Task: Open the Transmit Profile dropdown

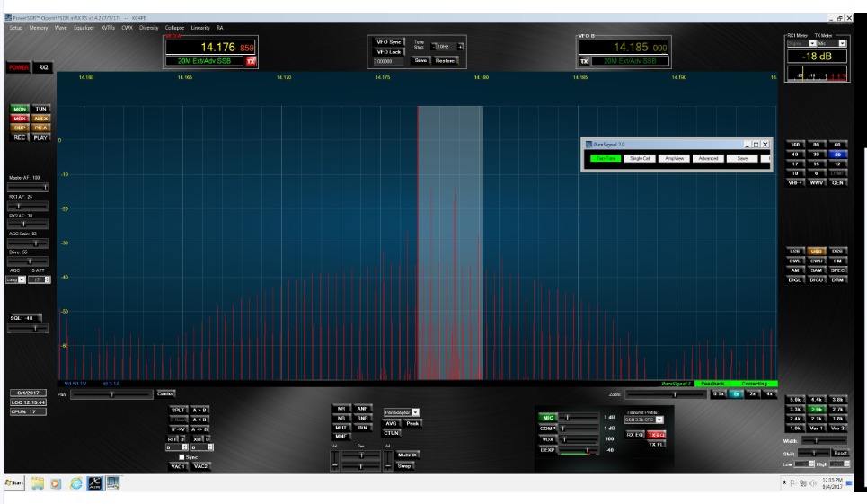Action: click(643, 420)
